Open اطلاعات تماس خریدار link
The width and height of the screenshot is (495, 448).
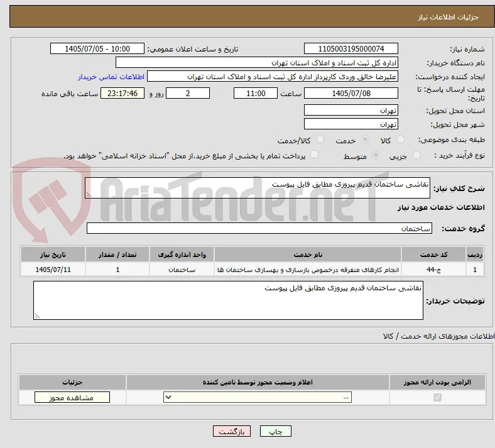point(111,77)
